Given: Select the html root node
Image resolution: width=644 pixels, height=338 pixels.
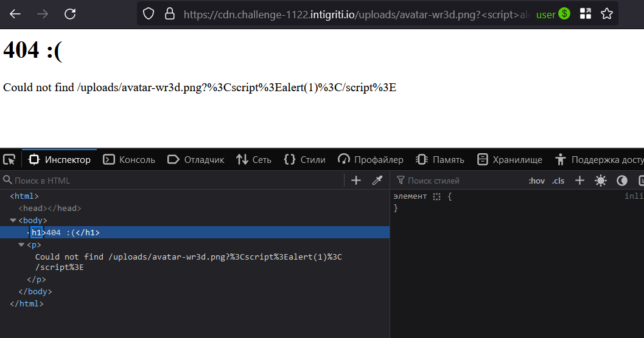Looking at the screenshot, I should pyautogui.click(x=24, y=196).
